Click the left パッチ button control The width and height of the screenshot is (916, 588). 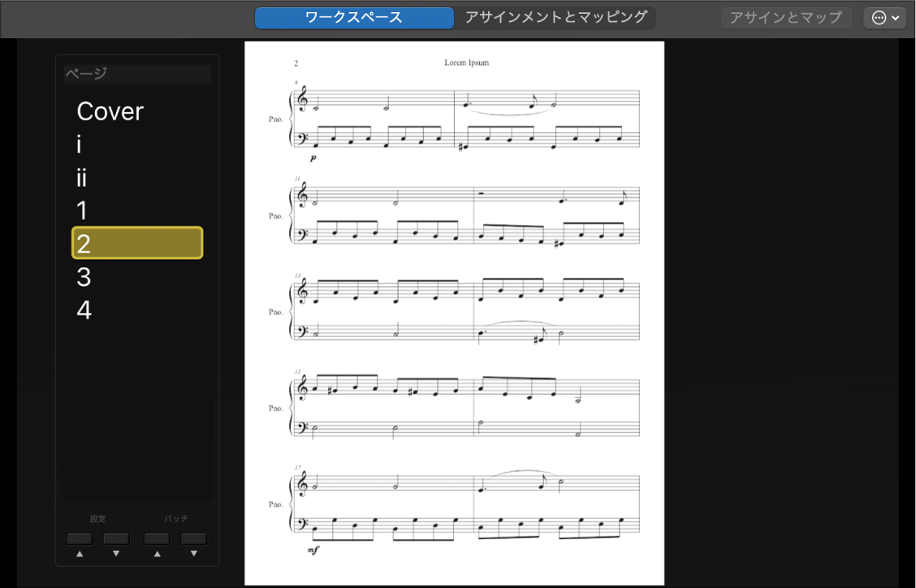(156, 538)
